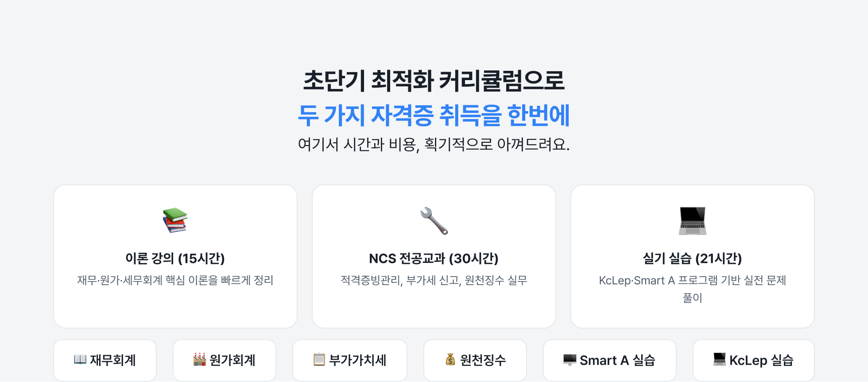
Task: Click the money bag icon beside 원천징수
Action: pyautogui.click(x=450, y=359)
